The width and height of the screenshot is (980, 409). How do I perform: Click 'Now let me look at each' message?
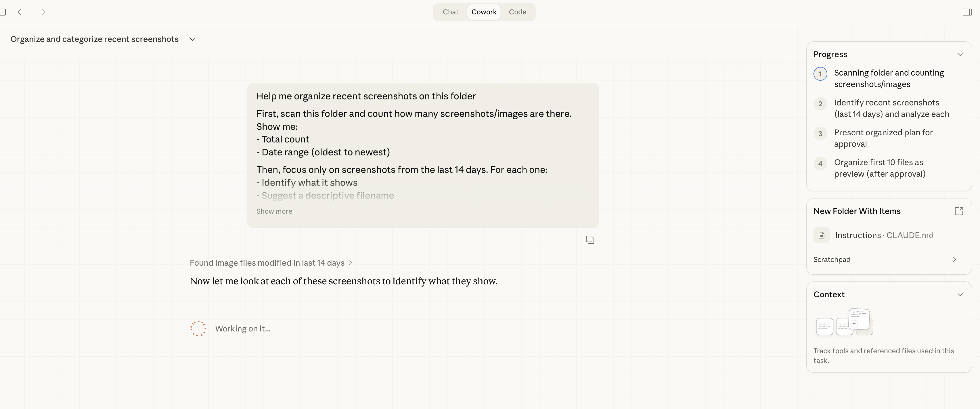(344, 281)
